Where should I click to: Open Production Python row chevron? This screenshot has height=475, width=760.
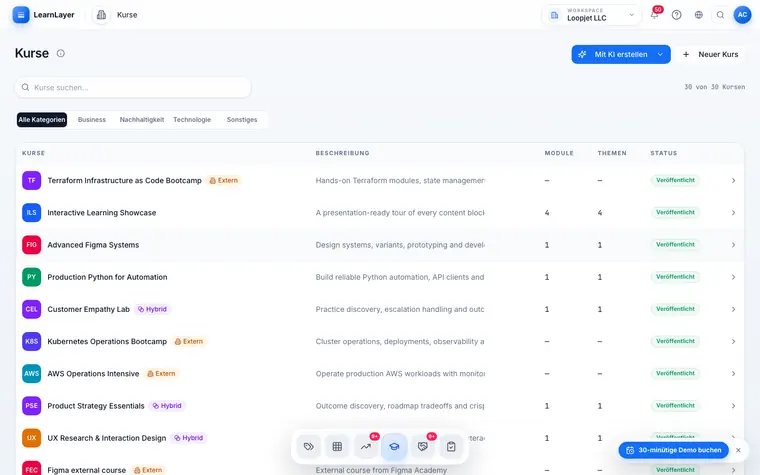(x=733, y=277)
